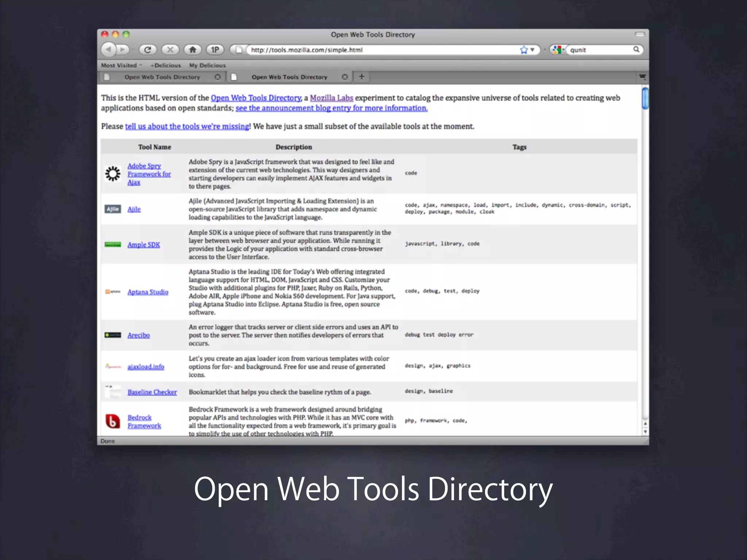Click the Description column header
The image size is (747, 560).
pyautogui.click(x=294, y=147)
